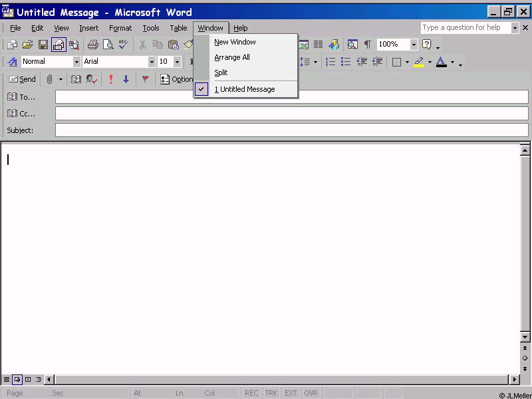The height and width of the screenshot is (399, 532).
Task: Click the Font Color button
Action: (x=441, y=62)
